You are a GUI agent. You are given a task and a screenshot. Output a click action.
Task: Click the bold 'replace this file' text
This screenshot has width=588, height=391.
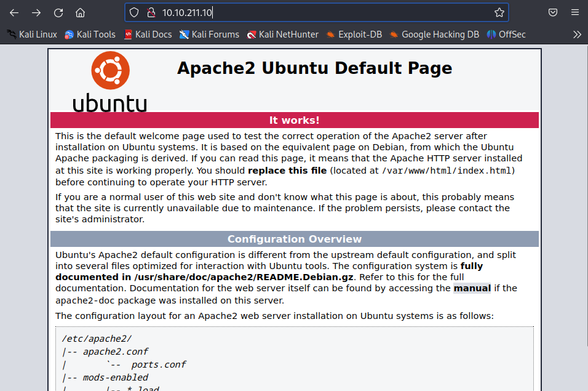(x=287, y=171)
